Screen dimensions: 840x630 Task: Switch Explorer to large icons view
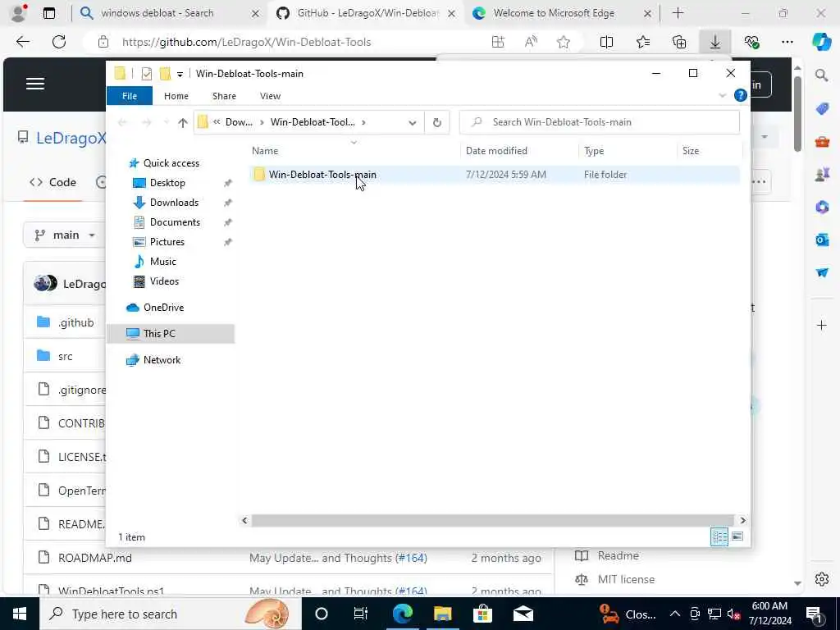click(x=737, y=536)
